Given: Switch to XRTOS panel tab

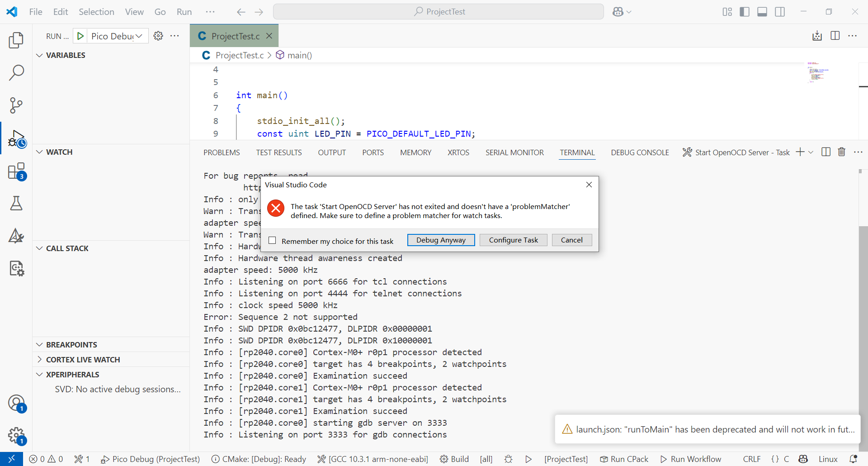Looking at the screenshot, I should (458, 152).
